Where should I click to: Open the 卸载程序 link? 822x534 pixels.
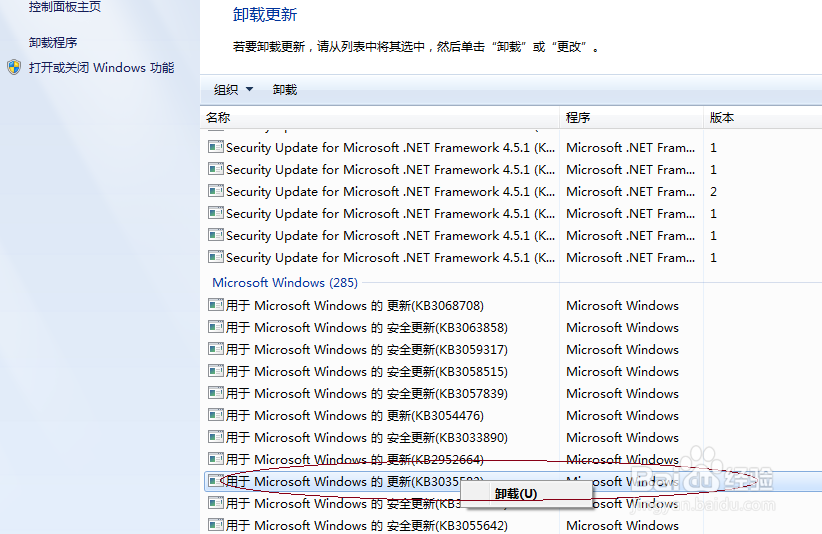[x=53, y=42]
